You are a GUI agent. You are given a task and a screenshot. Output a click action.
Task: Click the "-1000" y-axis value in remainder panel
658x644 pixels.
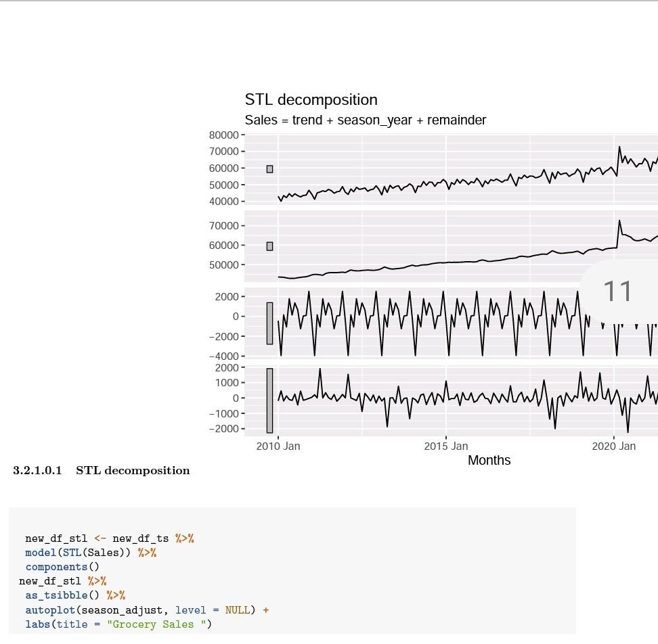[224, 414]
